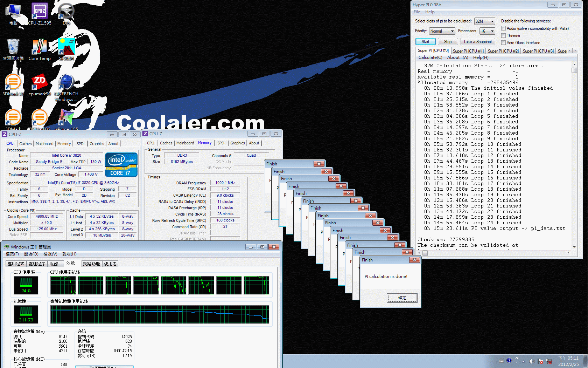588x368 pixels.
Task: Check the Aero Glass Interface checkbox
Action: pyautogui.click(x=503, y=43)
